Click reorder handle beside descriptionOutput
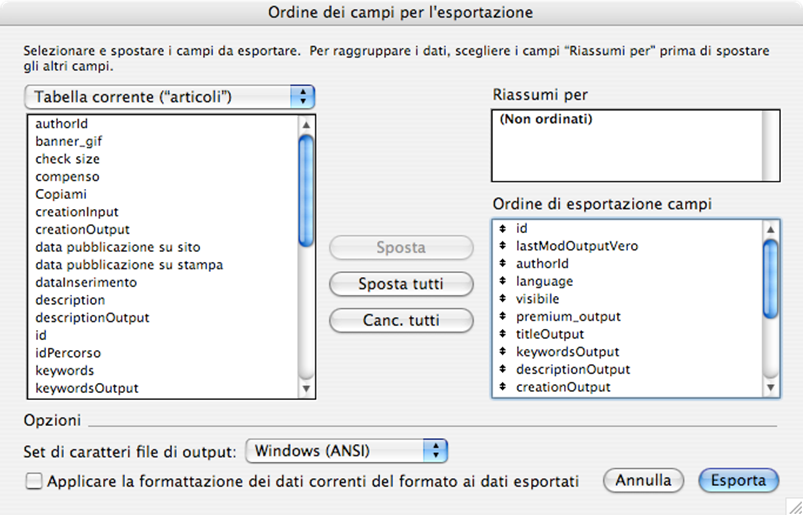This screenshot has width=803, height=515. pos(502,369)
